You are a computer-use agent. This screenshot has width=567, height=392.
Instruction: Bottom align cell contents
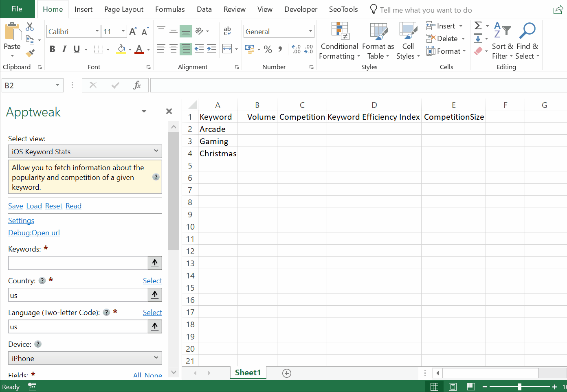tap(186, 31)
